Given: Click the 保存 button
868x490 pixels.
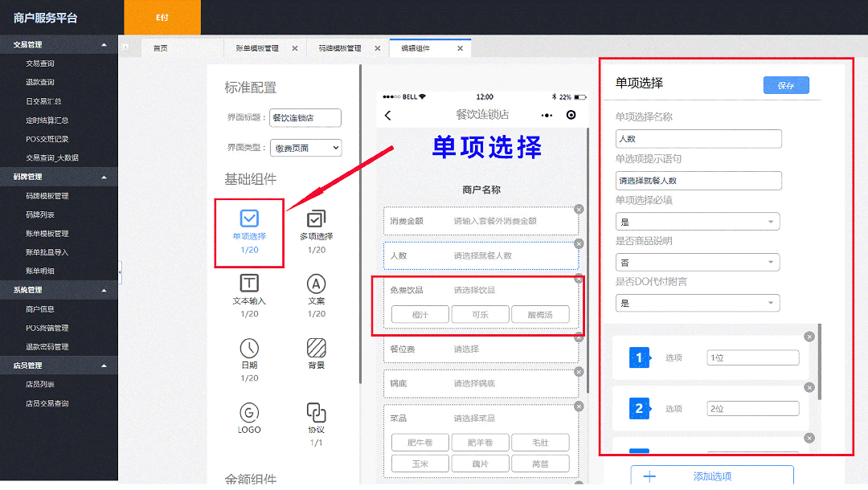Looking at the screenshot, I should pyautogui.click(x=786, y=85).
